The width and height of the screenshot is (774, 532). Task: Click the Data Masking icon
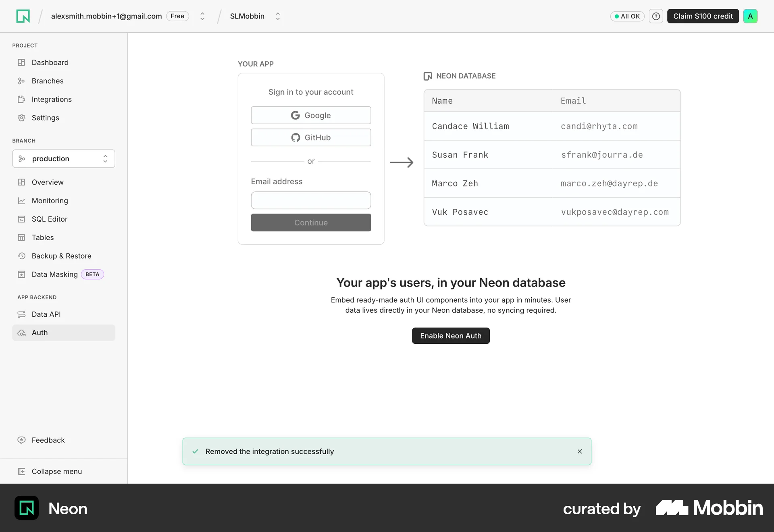coord(21,274)
